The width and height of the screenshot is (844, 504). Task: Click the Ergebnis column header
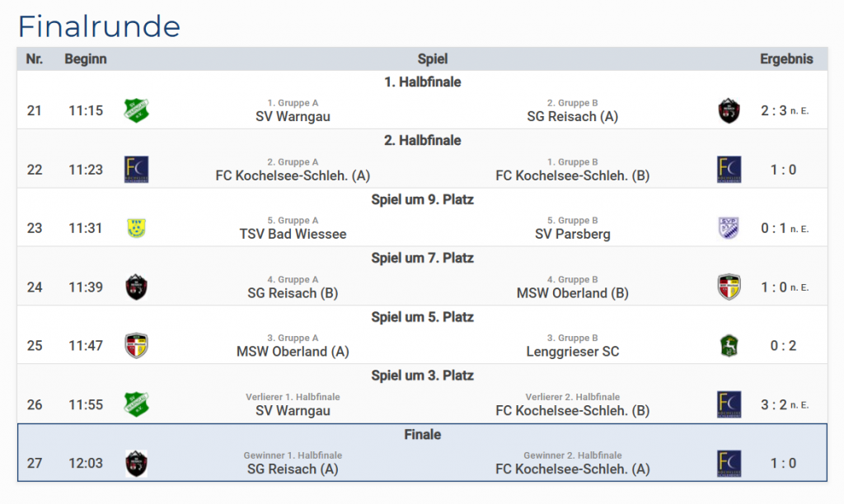pyautogui.click(x=786, y=59)
